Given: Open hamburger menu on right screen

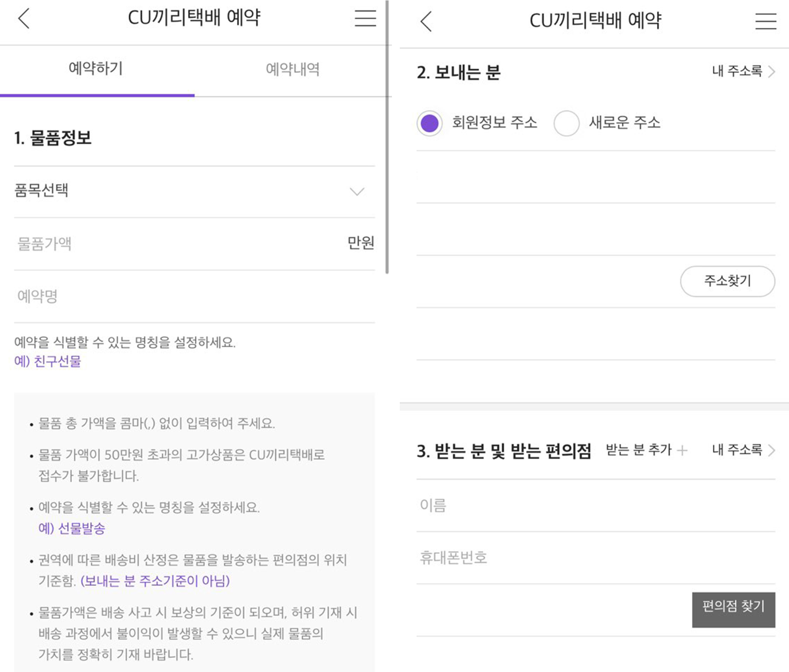Looking at the screenshot, I should point(766,21).
